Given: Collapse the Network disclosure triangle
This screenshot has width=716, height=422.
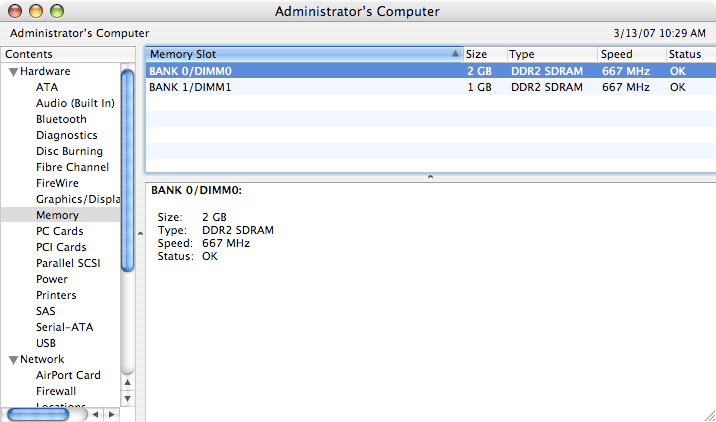Looking at the screenshot, I should pos(13,360).
